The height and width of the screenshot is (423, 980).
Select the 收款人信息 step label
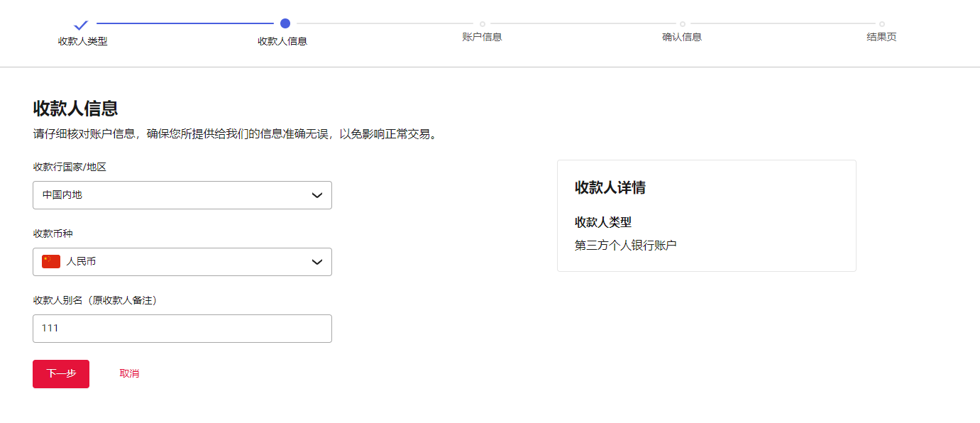coord(282,41)
